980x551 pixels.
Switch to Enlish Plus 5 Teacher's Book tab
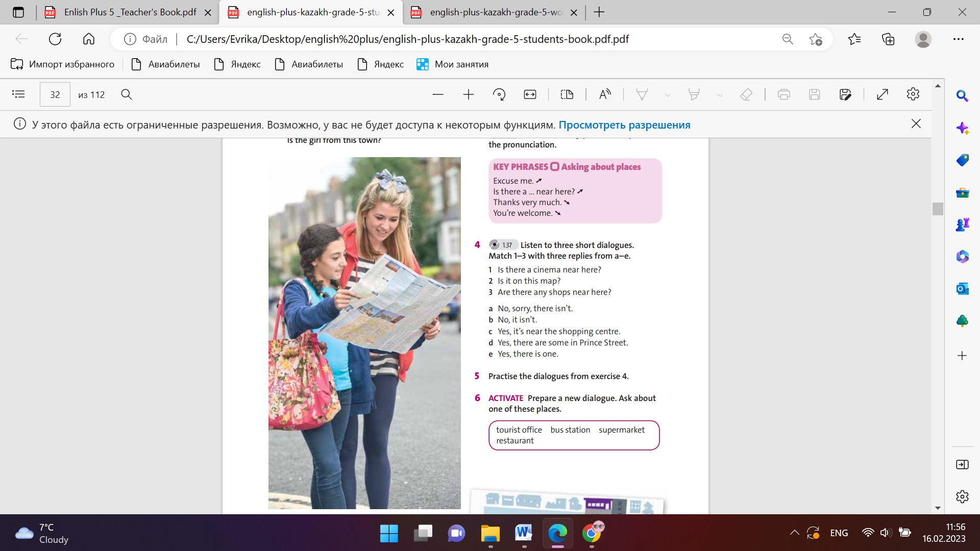(130, 12)
